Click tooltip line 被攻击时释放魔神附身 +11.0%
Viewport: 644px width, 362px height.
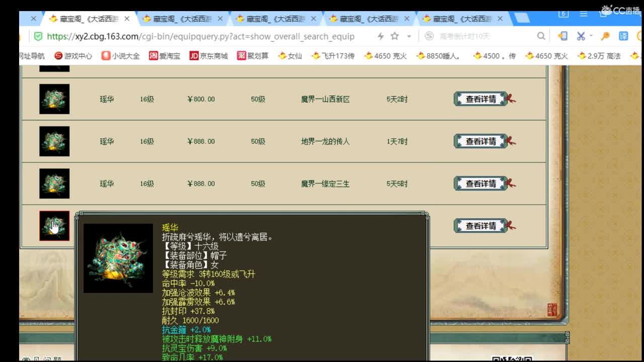pyautogui.click(x=217, y=339)
